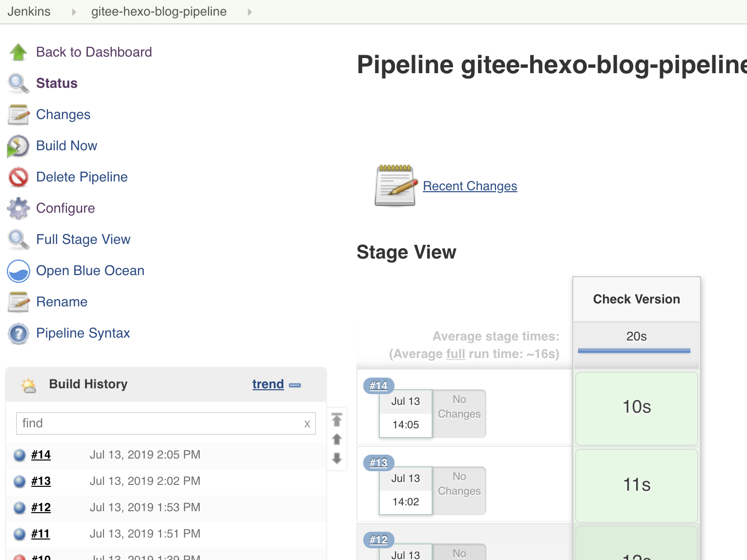Image resolution: width=747 pixels, height=560 pixels.
Task: Open build #13 in Build History list
Action: pos(41,481)
